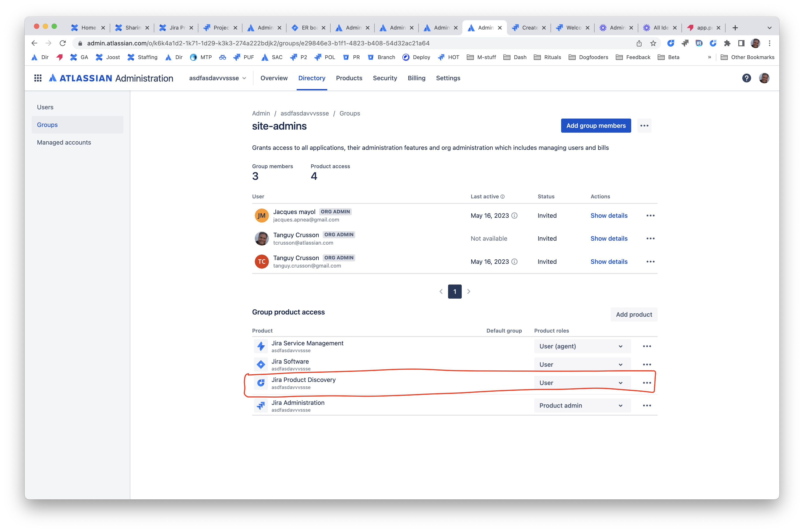Open the Product admin dropdown for Jira Administration
The width and height of the screenshot is (804, 532).
(583, 406)
